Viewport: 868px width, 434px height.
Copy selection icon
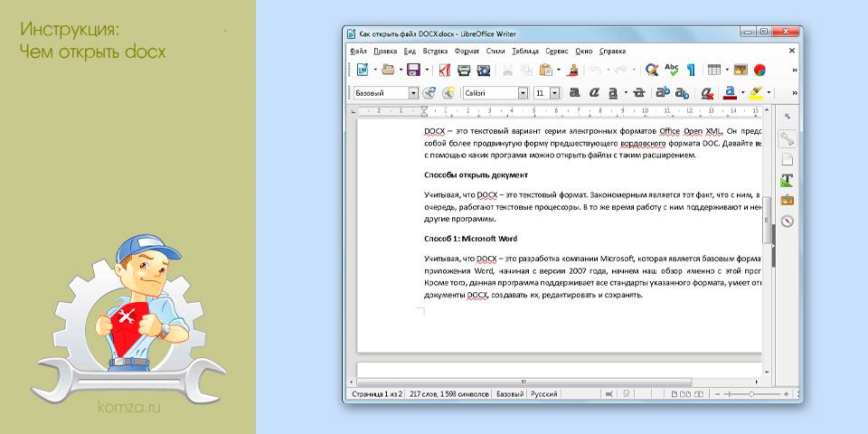point(526,70)
